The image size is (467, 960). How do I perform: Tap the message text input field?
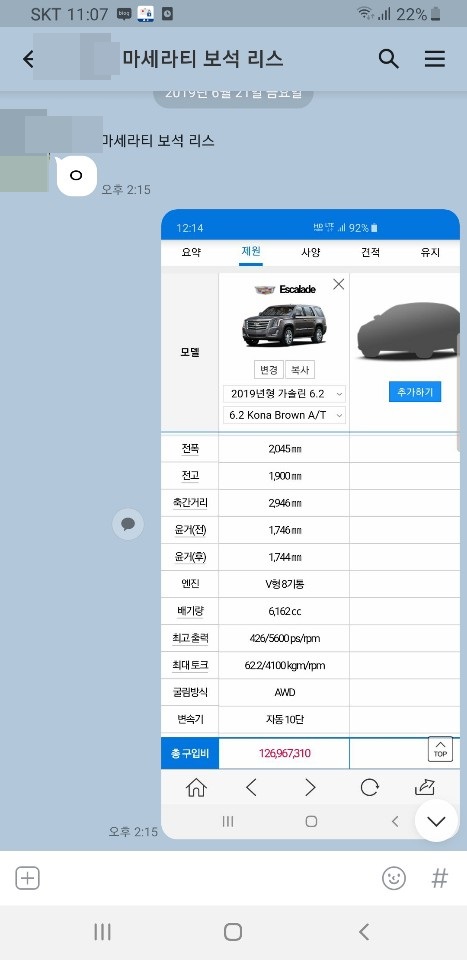(x=211, y=879)
